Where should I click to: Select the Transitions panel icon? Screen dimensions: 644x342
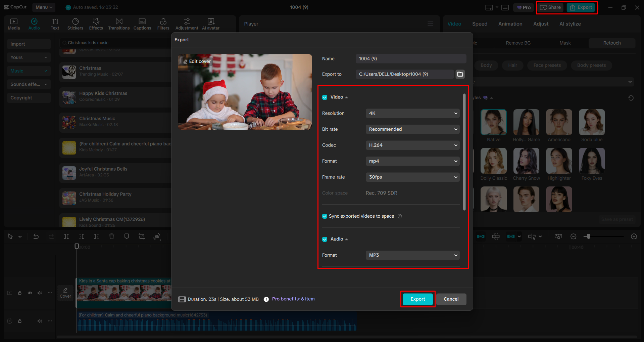(119, 24)
